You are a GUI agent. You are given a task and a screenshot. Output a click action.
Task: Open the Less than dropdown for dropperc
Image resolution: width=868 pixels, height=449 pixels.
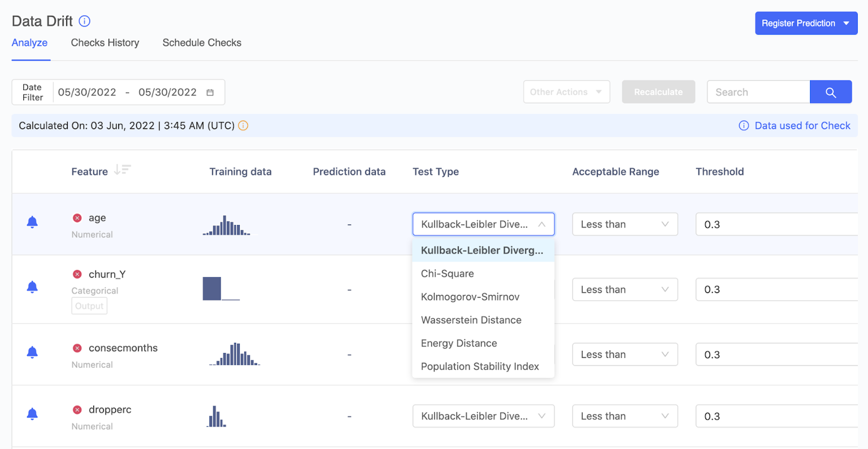(x=624, y=416)
